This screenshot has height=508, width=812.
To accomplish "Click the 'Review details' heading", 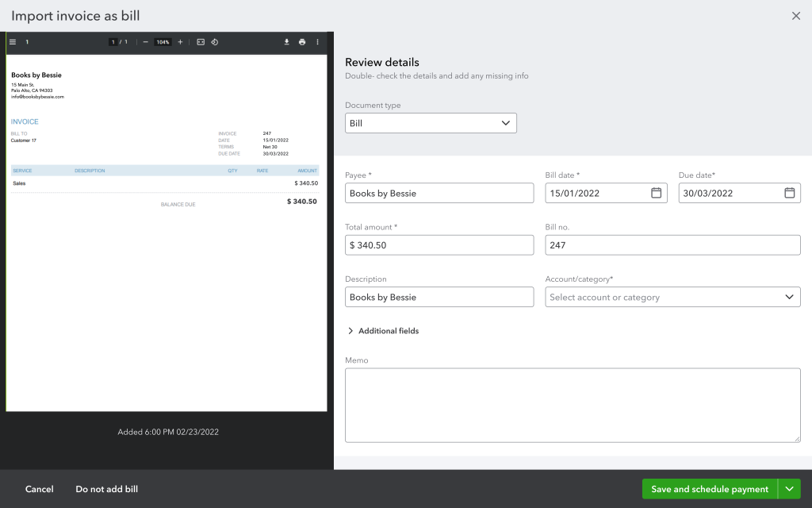I will pyautogui.click(x=382, y=62).
